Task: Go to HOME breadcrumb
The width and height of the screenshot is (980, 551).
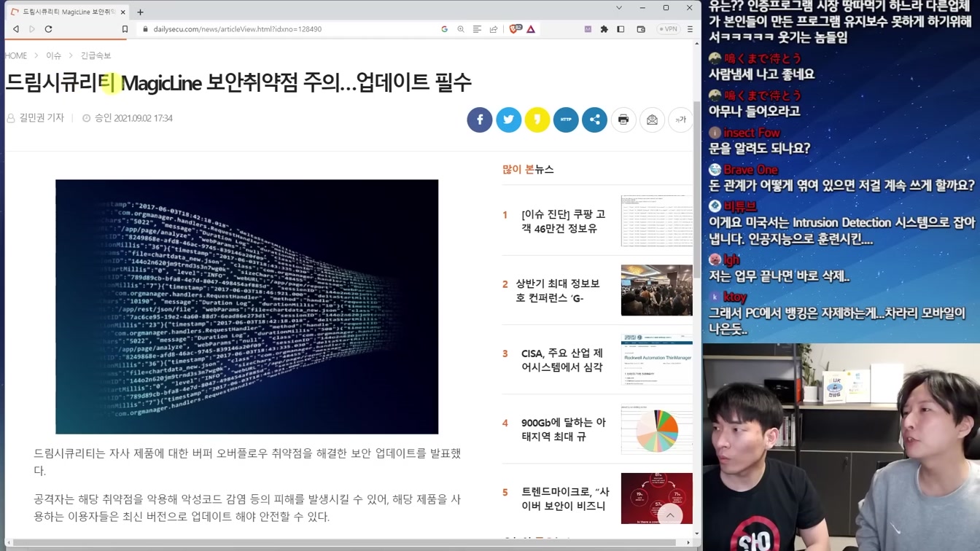Action: 16,55
